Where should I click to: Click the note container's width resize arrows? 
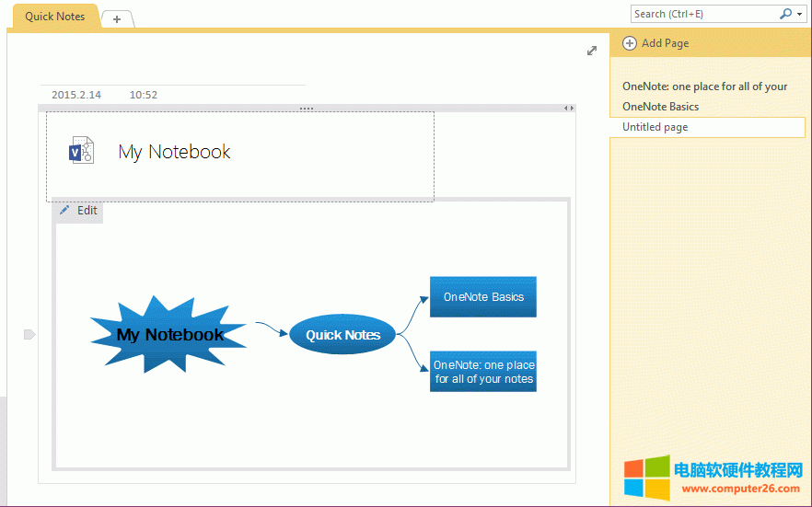coord(569,109)
